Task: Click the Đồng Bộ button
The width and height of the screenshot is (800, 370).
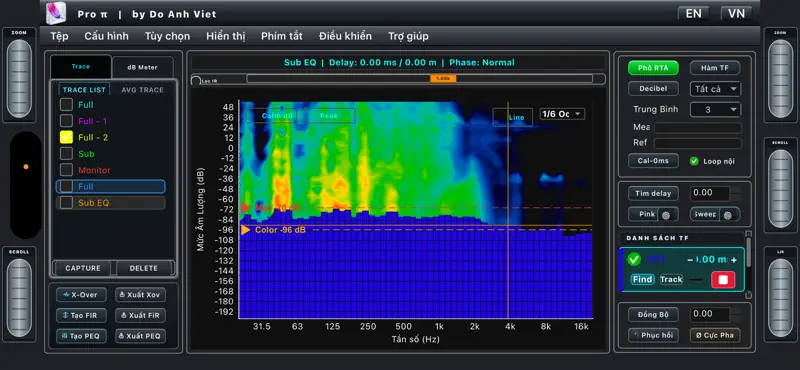Action: click(x=653, y=314)
